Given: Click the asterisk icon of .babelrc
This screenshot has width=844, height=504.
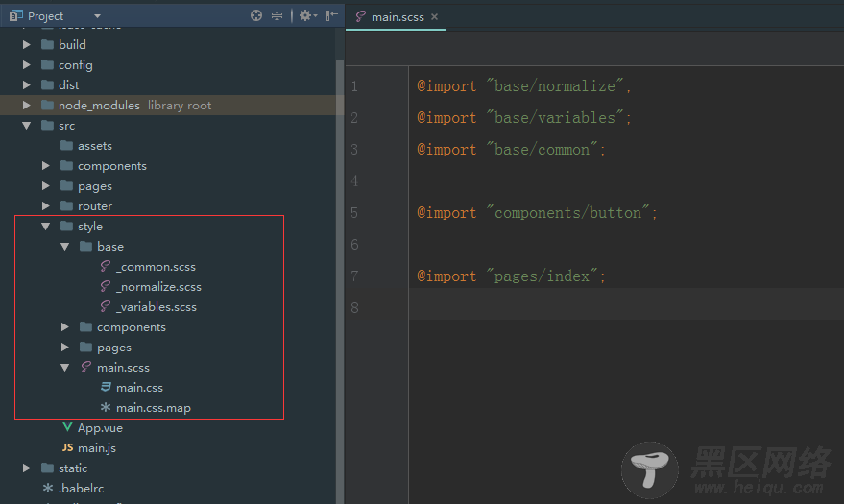Looking at the screenshot, I should point(48,488).
